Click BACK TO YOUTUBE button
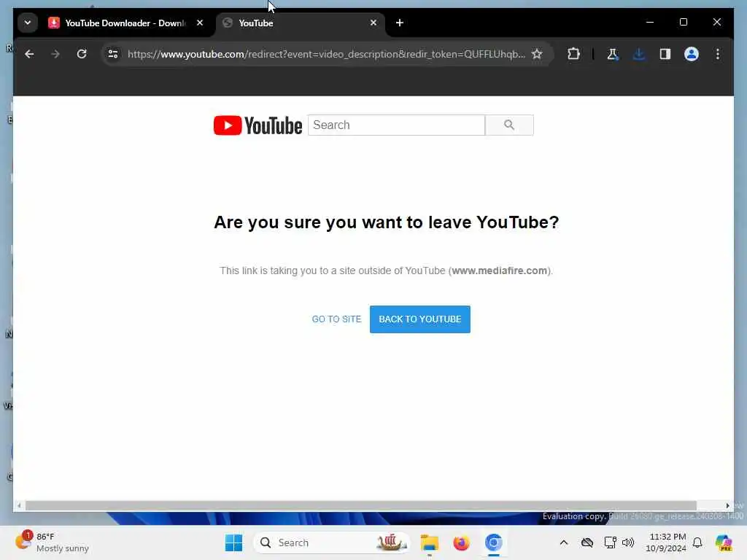This screenshot has width=747, height=560. [x=420, y=319]
